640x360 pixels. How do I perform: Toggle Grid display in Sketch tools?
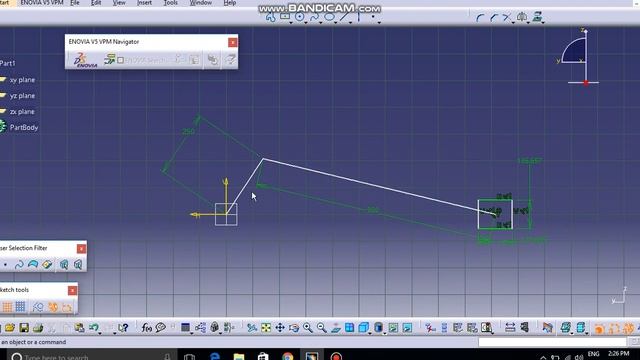coord(7,307)
